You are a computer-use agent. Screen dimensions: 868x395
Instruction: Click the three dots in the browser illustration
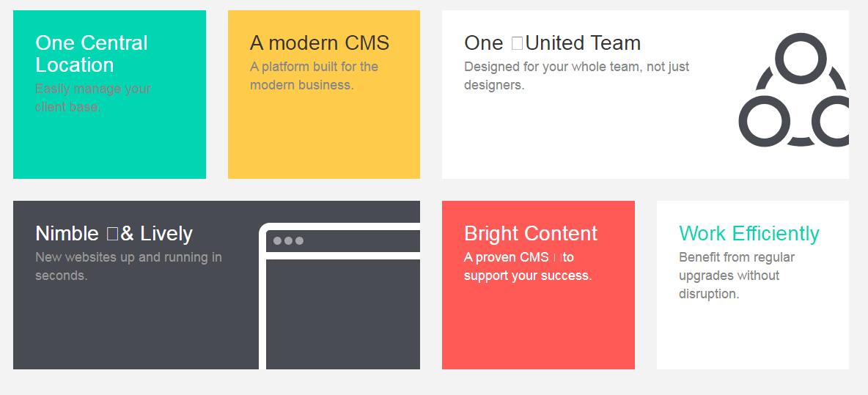click(x=288, y=241)
